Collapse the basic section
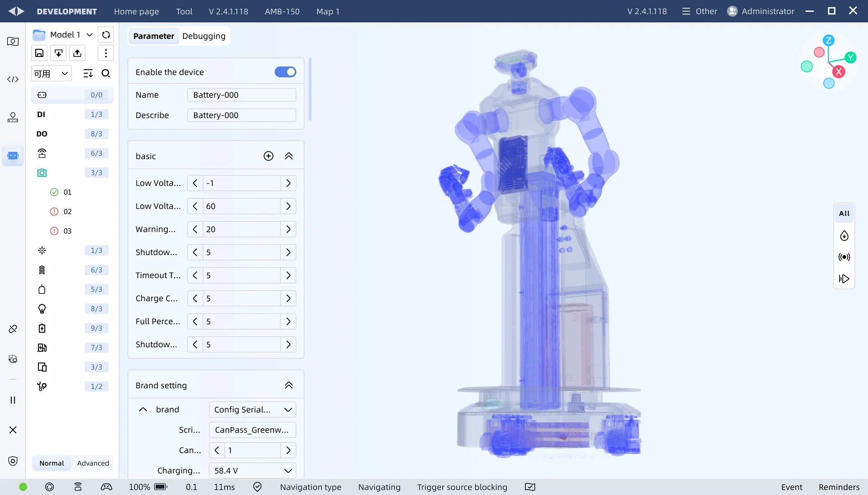Image resolution: width=868 pixels, height=495 pixels. tap(289, 156)
